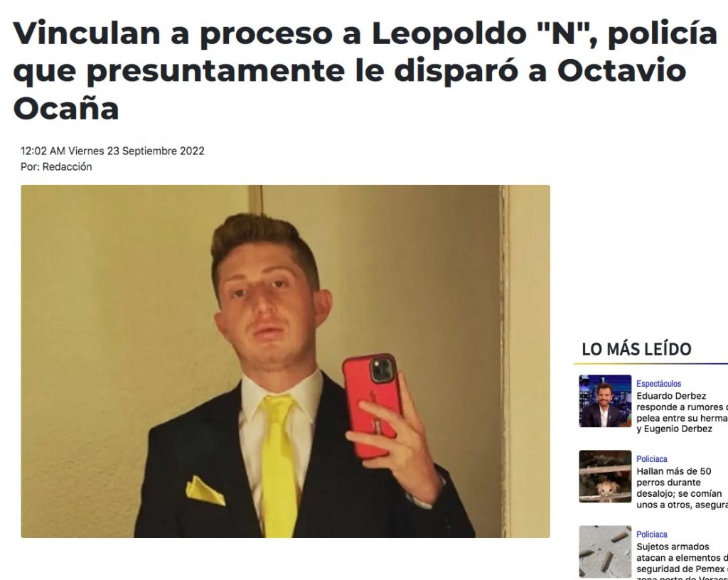
Task: Click the Viernes 23 Septiembre 2022 date
Action: pyautogui.click(x=136, y=151)
